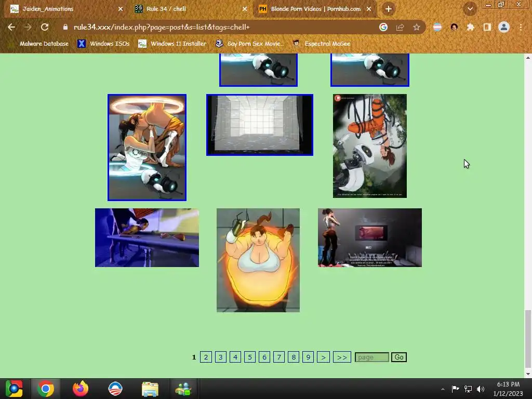
Task: Reload the current page
Action: tap(45, 27)
